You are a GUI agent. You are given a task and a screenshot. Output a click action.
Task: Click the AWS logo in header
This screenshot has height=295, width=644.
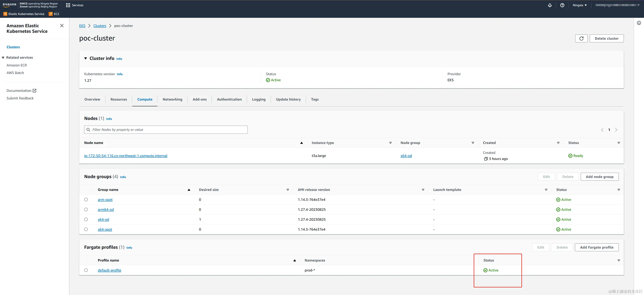[10, 5]
